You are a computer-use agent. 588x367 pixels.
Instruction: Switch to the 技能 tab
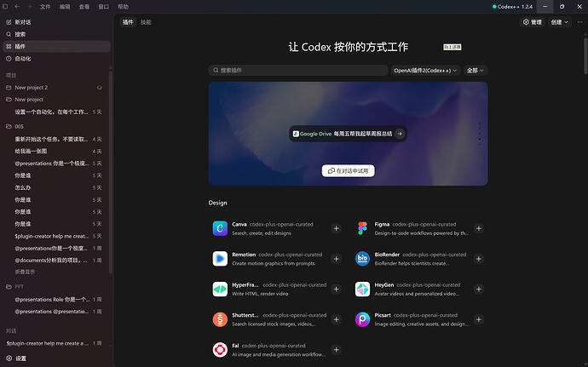pos(146,22)
